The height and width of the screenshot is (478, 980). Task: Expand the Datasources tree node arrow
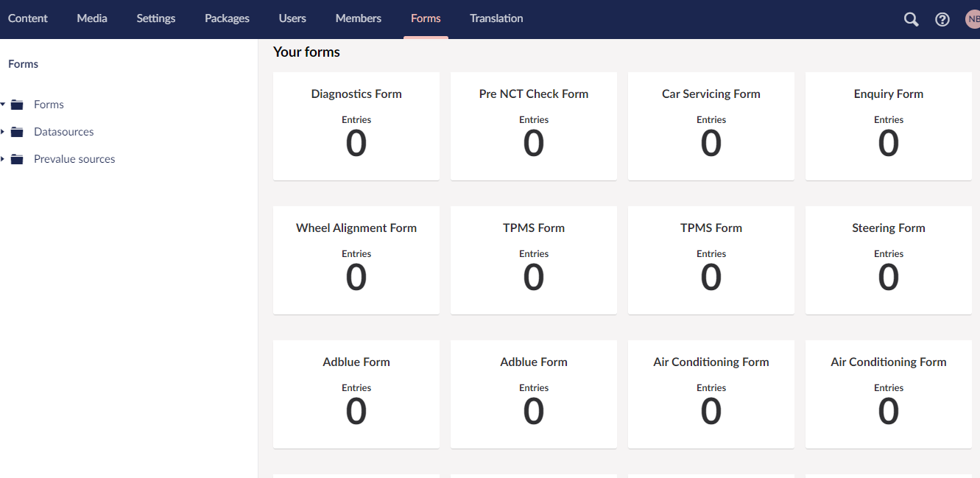point(3,132)
